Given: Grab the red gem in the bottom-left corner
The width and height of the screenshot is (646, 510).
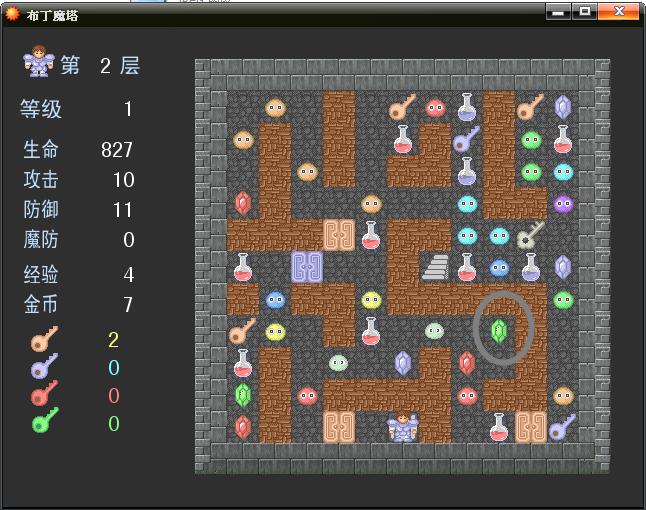Looking at the screenshot, I should [x=243, y=428].
